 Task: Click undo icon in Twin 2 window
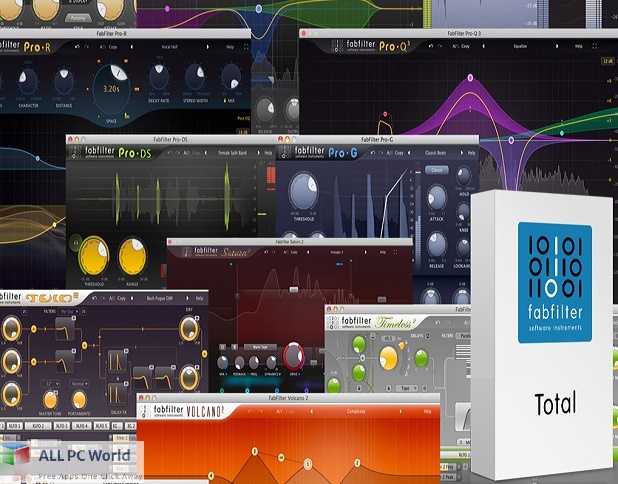click(94, 298)
